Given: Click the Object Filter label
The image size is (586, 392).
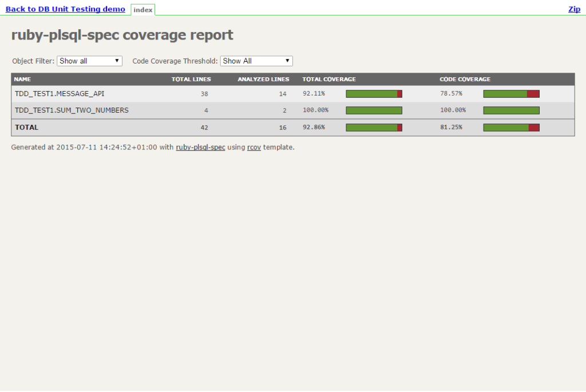Looking at the screenshot, I should pos(33,61).
